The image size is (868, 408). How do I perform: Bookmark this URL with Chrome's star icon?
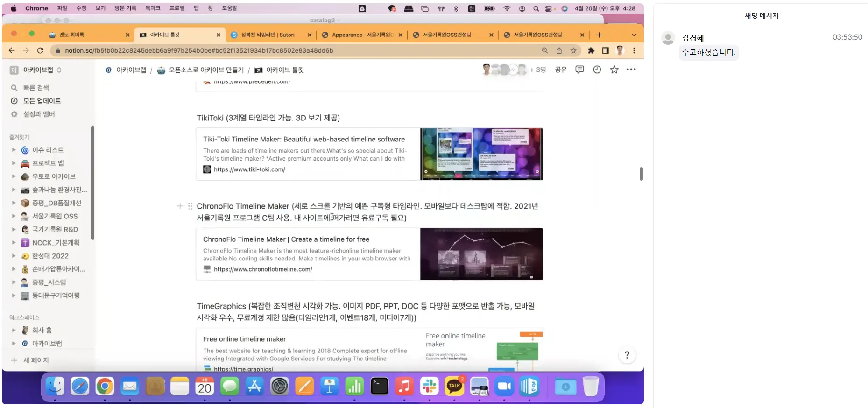(573, 50)
